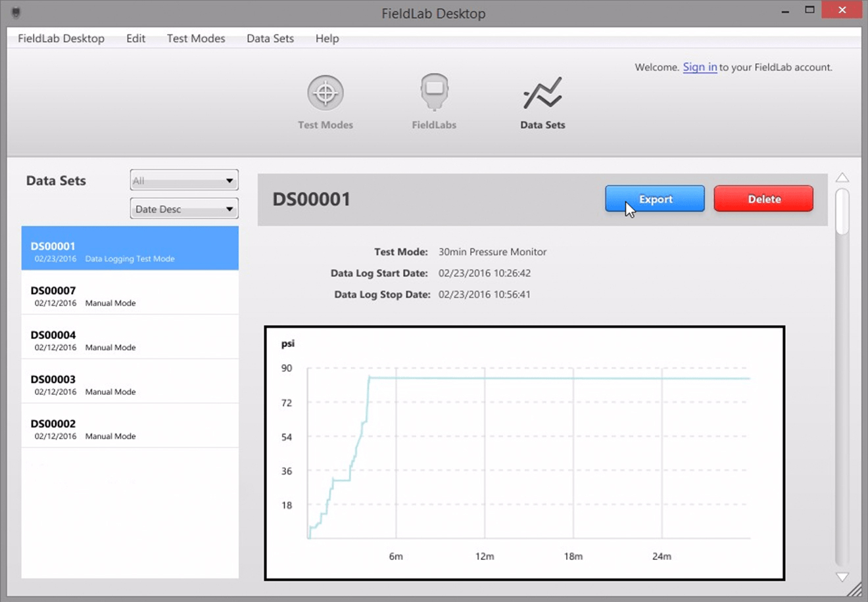Sign in to your FieldLab account
Viewport: 868px width, 602px height.
point(699,67)
